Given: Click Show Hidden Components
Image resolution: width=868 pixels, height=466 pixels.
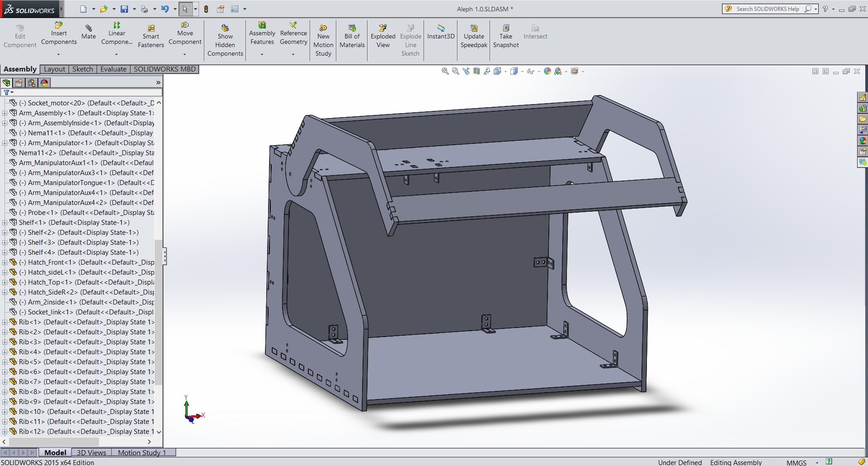Looking at the screenshot, I should [225, 40].
